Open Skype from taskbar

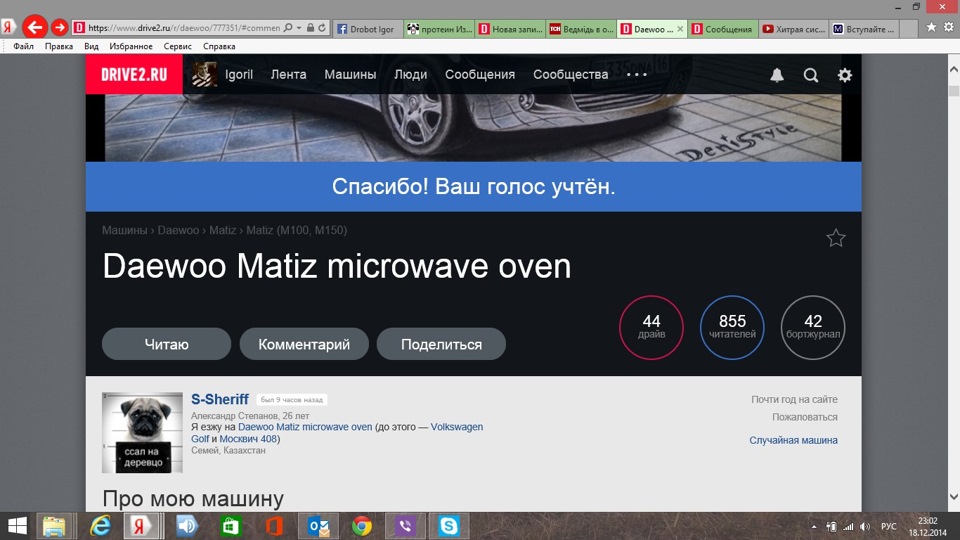[449, 526]
